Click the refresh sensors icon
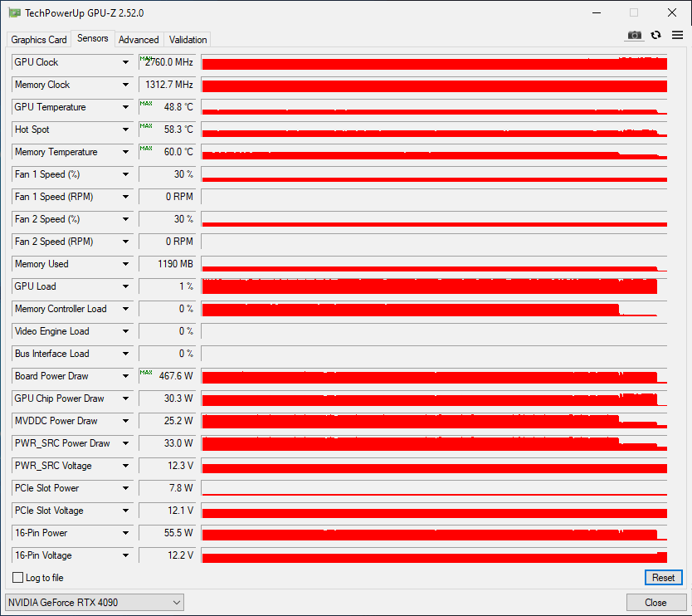 pyautogui.click(x=655, y=35)
